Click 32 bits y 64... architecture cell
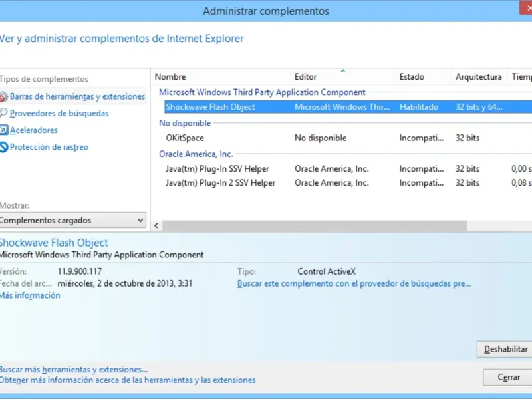Viewport: 532px width, 399px height. coord(479,107)
